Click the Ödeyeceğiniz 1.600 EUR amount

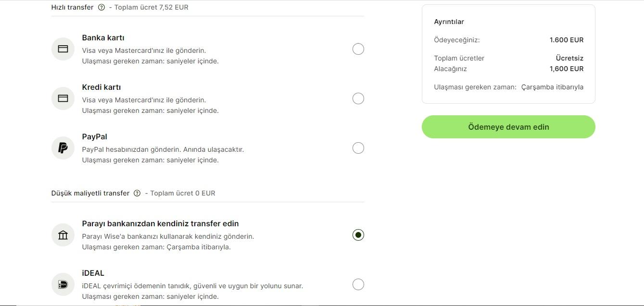coord(567,40)
